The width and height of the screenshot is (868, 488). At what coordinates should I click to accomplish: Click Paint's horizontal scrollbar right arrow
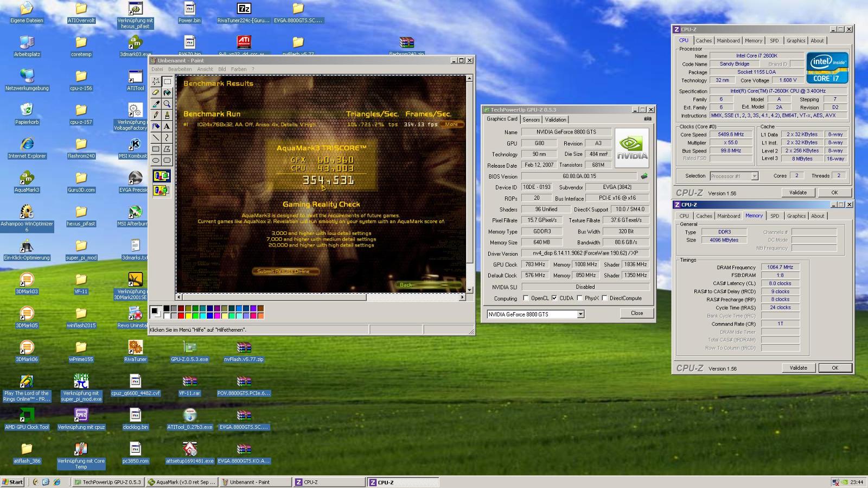coord(462,297)
